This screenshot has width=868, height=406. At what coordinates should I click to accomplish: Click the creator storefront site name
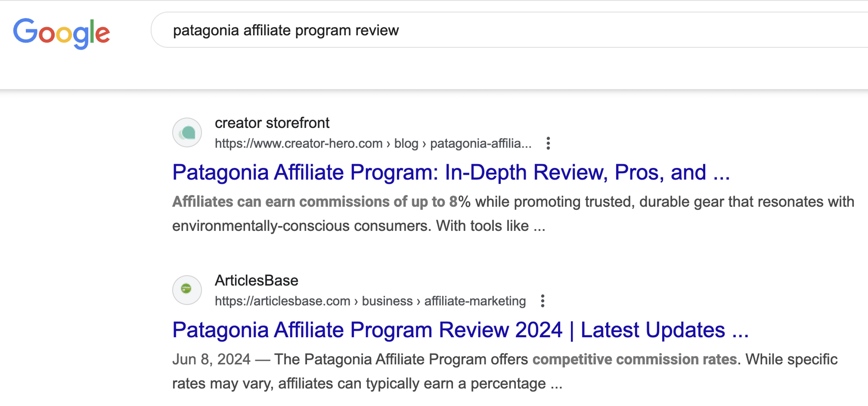point(272,123)
